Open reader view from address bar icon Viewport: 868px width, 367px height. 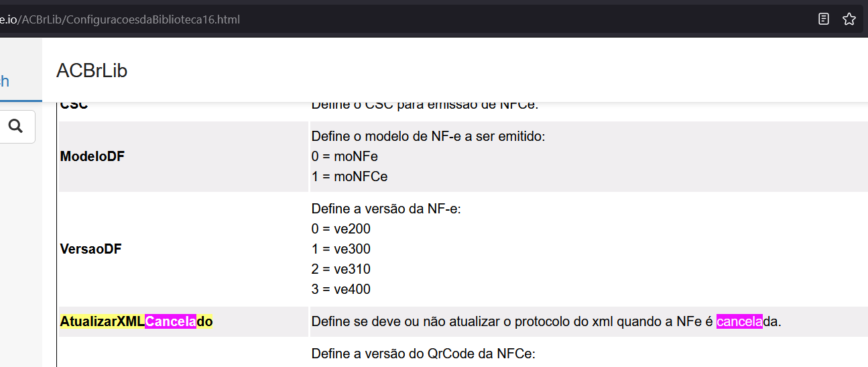pyautogui.click(x=824, y=19)
